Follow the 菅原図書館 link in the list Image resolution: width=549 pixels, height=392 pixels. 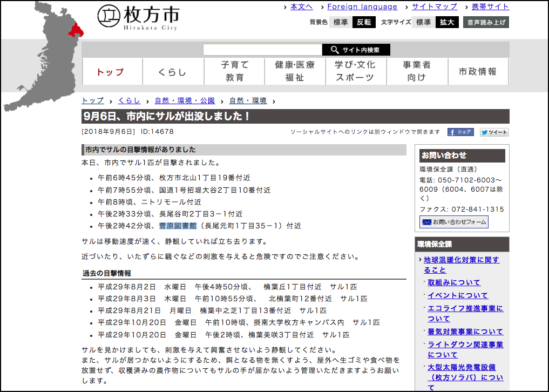pyautogui.click(x=178, y=226)
